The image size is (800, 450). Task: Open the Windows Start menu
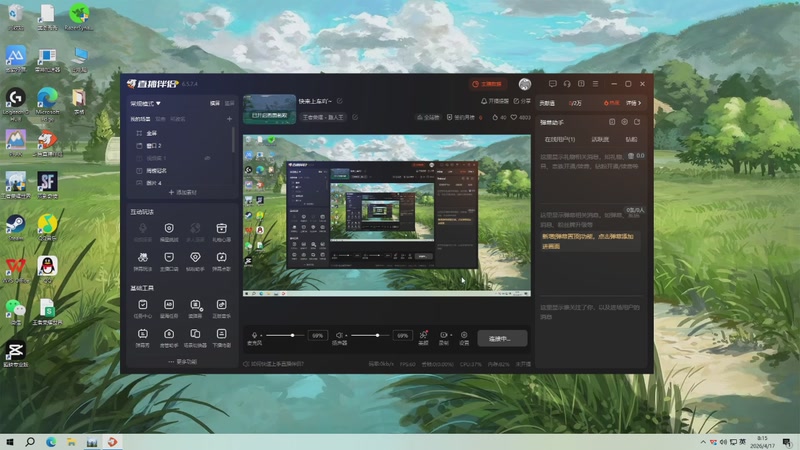coord(9,442)
